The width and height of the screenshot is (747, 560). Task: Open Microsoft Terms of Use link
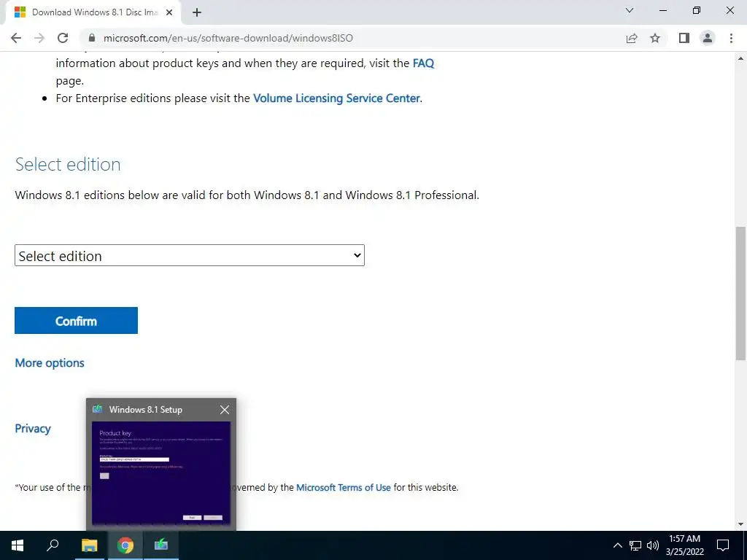(344, 488)
